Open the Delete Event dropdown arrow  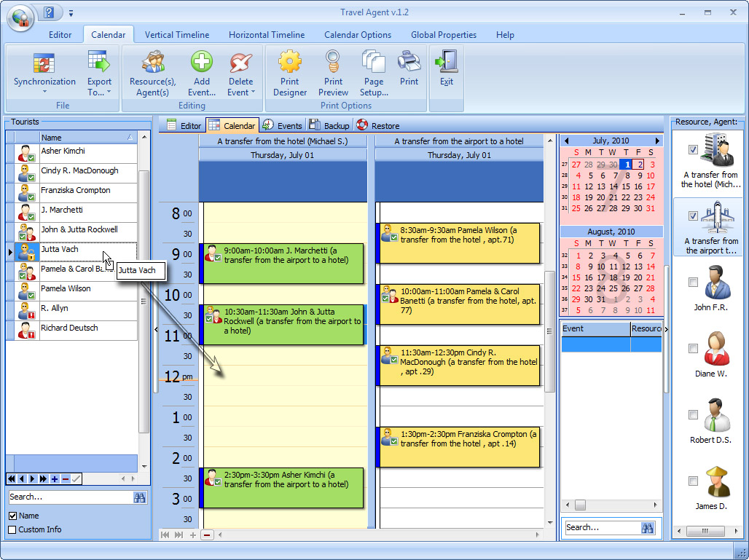(253, 92)
